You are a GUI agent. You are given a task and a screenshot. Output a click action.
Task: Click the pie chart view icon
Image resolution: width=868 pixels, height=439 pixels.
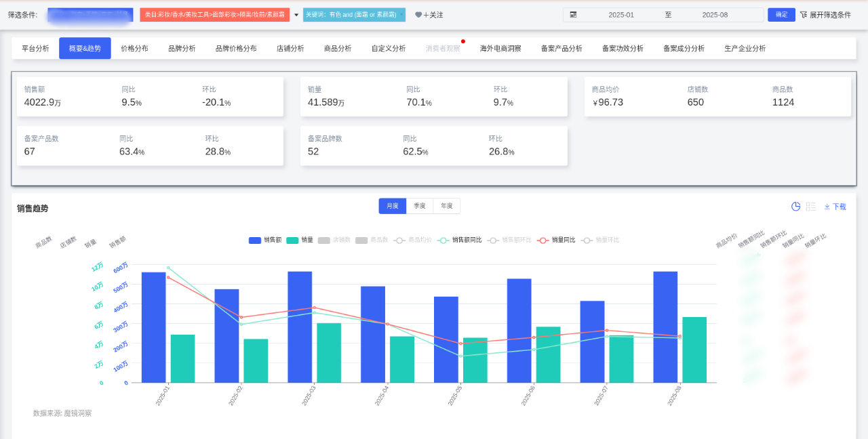(796, 207)
